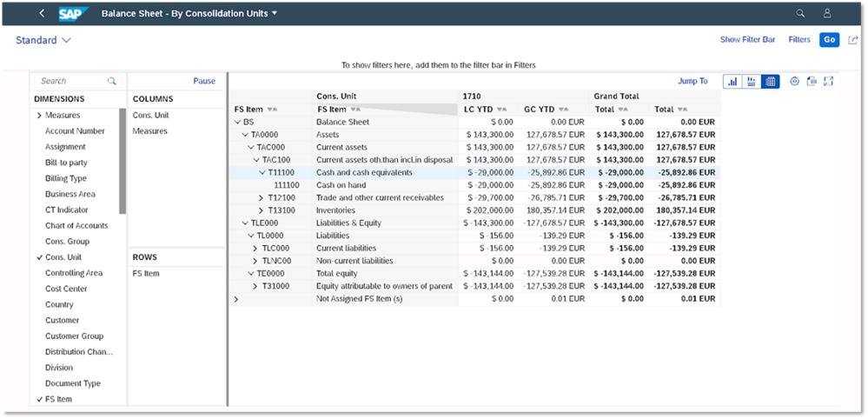Expand the TLC000 Current liabilities node

point(255,249)
